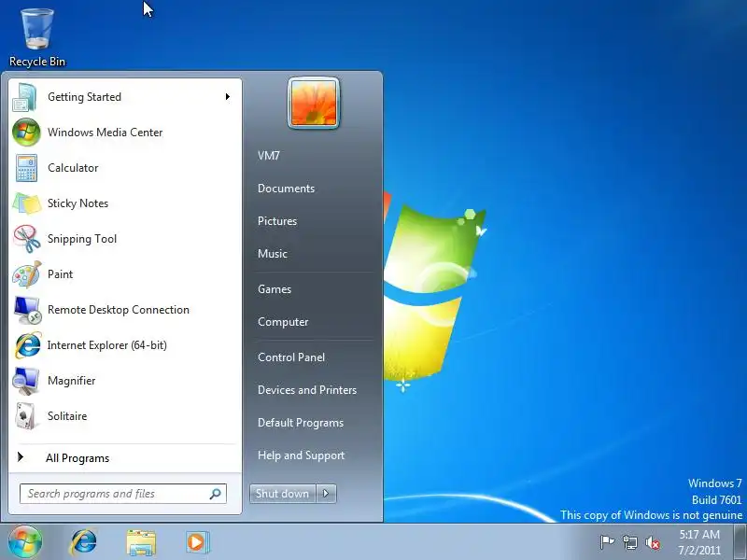The width and height of the screenshot is (747, 560).
Task: Click the network tray icon
Action: [629, 542]
